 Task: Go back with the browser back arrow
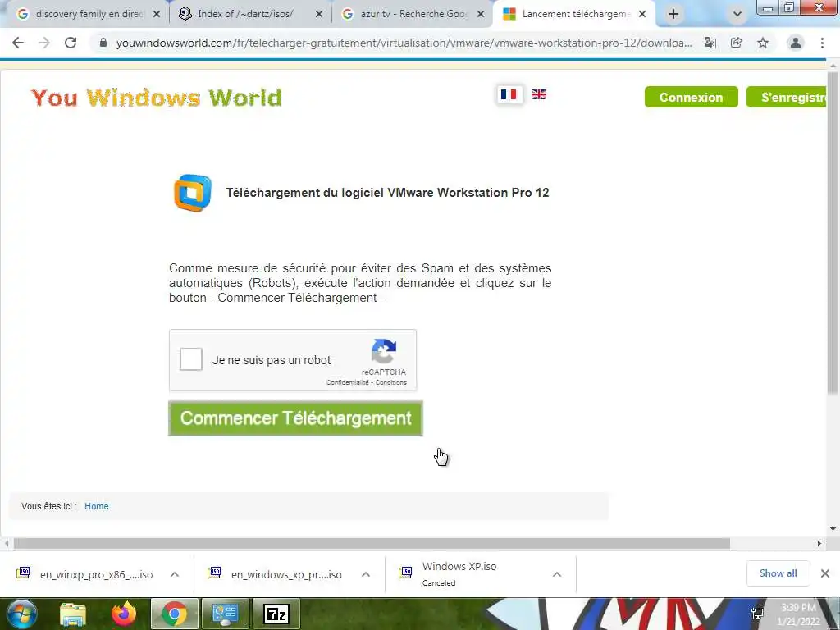18,43
